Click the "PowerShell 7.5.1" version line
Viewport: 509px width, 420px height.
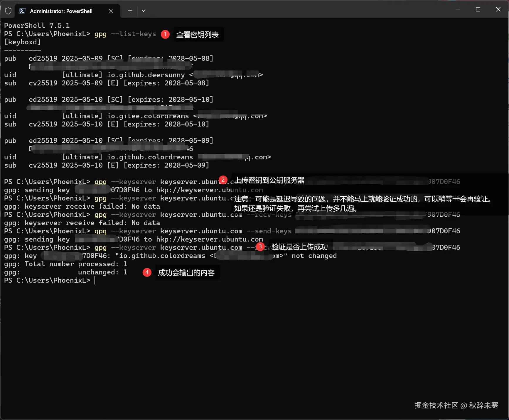(x=37, y=26)
